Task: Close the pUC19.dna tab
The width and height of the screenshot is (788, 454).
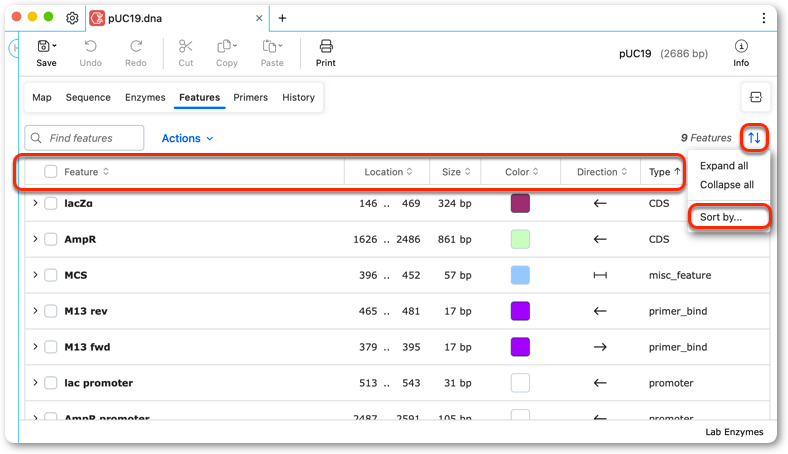Action: pyautogui.click(x=259, y=18)
